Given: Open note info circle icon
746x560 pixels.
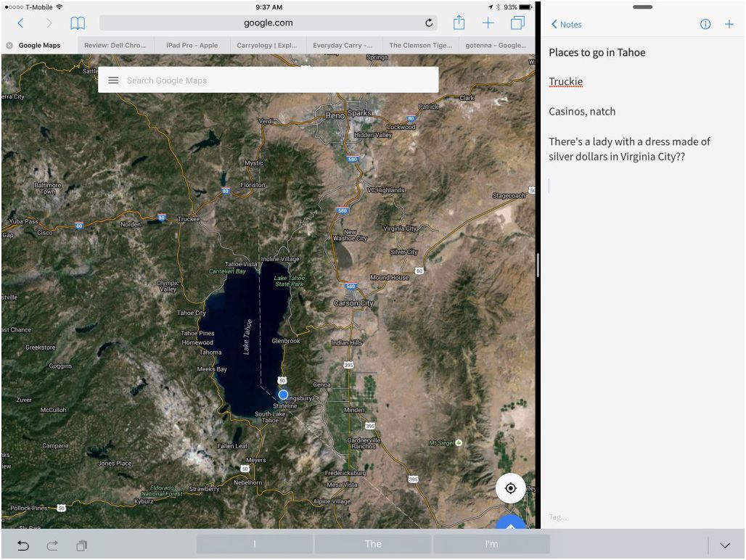Looking at the screenshot, I should click(x=705, y=25).
